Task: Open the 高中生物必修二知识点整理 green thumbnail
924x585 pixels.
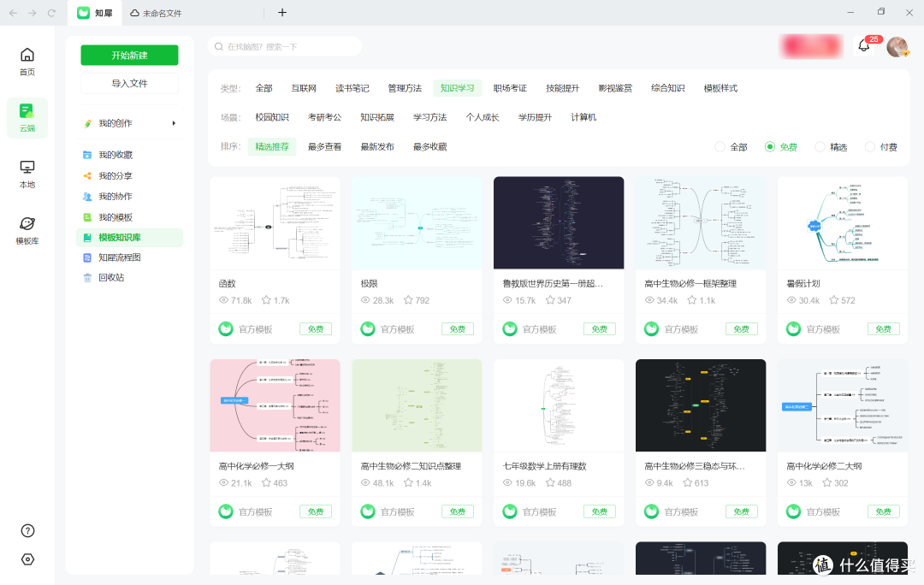Action: (x=417, y=405)
